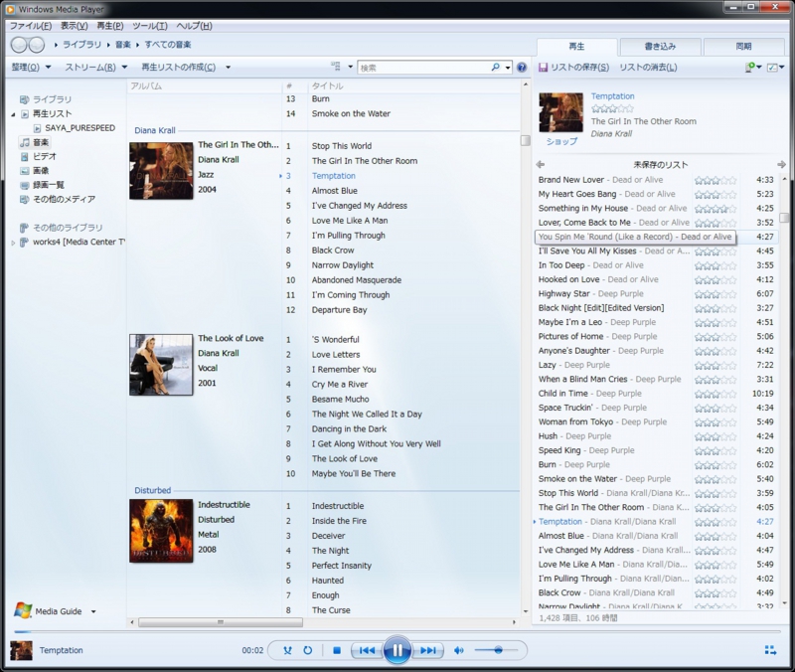Pause the current song
Image resolution: width=795 pixels, height=672 pixels.
397,650
